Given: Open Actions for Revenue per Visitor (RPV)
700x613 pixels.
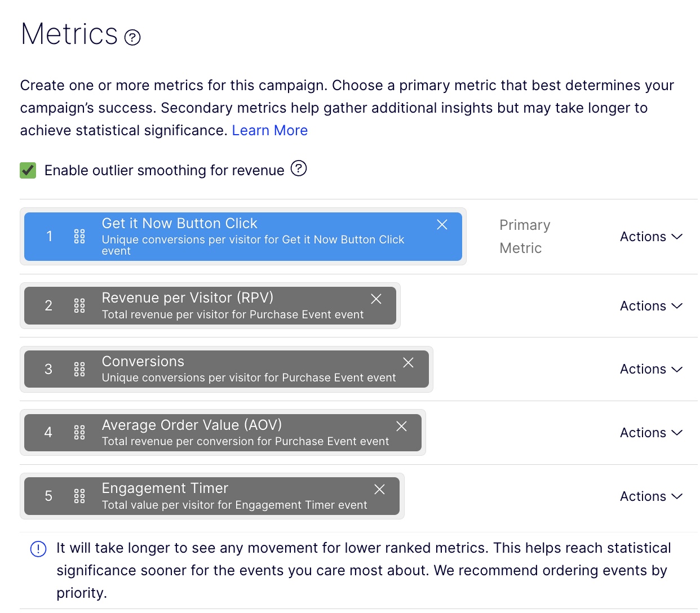Looking at the screenshot, I should (650, 305).
